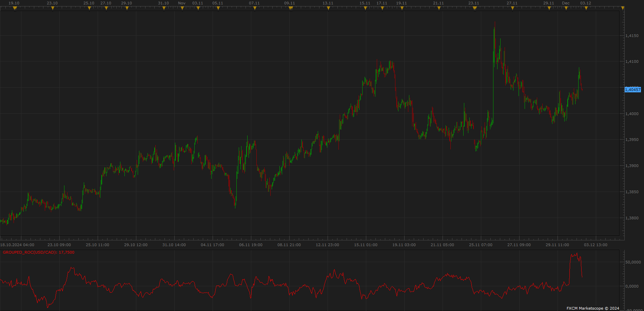Screen dimensions: 644x311
Task: Click the 25.10 11:00 time label
Action: (98, 245)
